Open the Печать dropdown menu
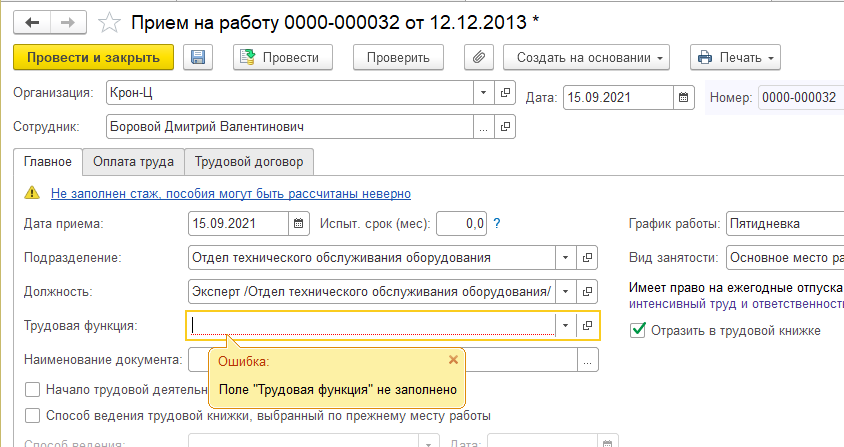Viewport: 844px width, 447px height. click(735, 57)
